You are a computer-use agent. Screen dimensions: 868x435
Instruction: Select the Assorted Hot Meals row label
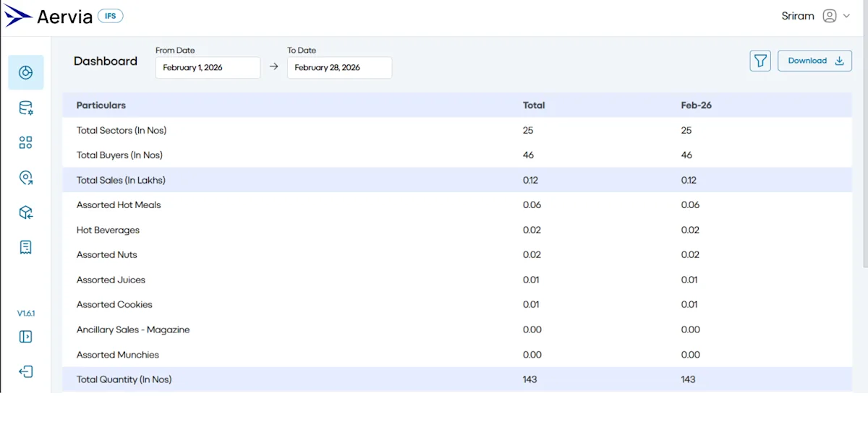(x=119, y=205)
